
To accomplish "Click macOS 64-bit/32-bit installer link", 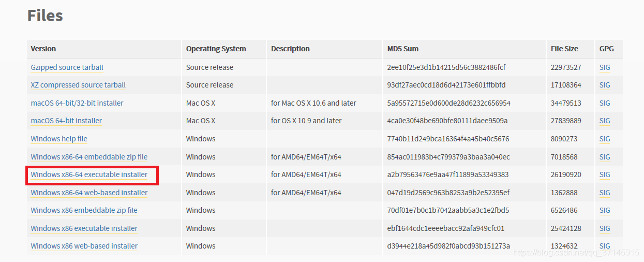I will point(77,103).
